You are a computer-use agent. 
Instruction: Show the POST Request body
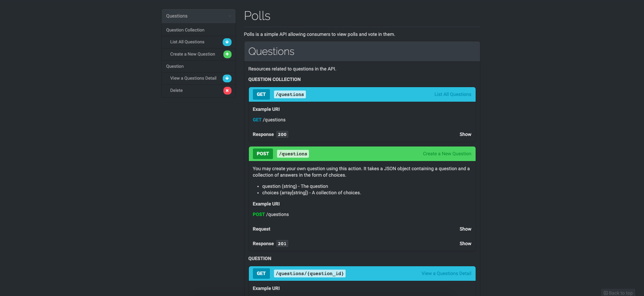pos(465,229)
